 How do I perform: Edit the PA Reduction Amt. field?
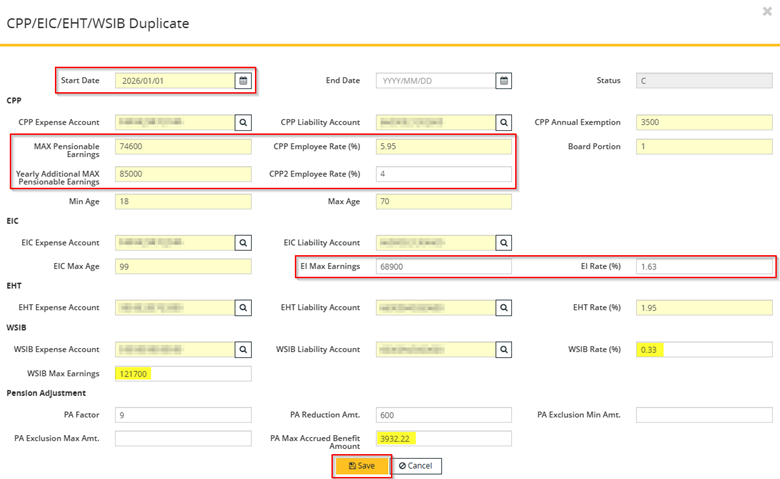(x=444, y=415)
